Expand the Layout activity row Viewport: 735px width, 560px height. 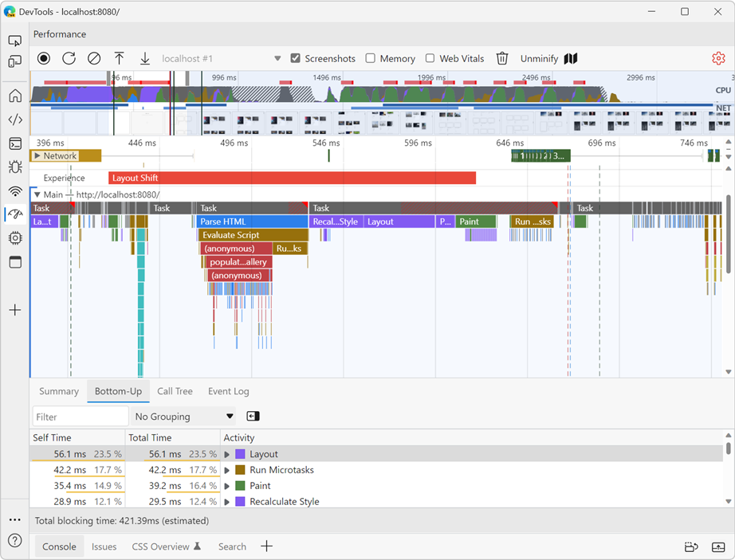pos(227,454)
